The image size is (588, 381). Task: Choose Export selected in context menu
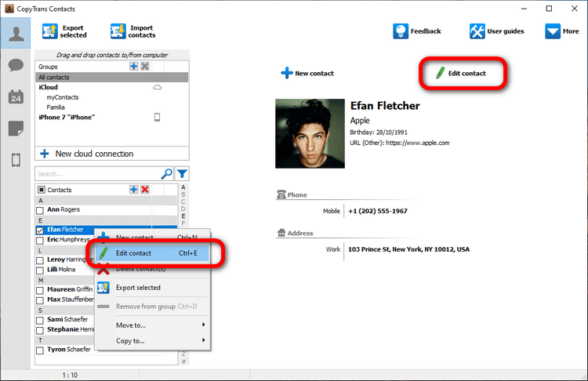(138, 288)
